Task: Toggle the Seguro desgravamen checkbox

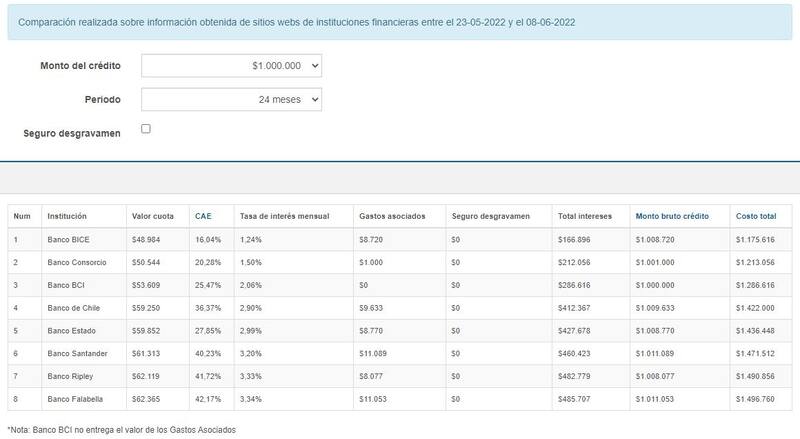Action: (146, 129)
